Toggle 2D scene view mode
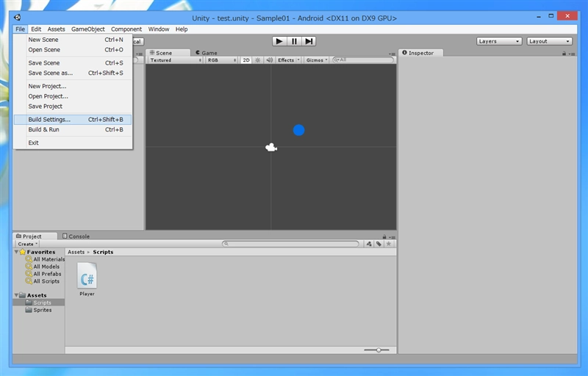The image size is (588, 376). click(246, 60)
